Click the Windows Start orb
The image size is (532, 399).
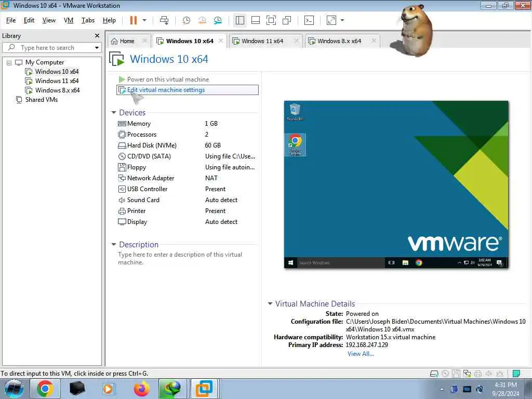coord(14,389)
